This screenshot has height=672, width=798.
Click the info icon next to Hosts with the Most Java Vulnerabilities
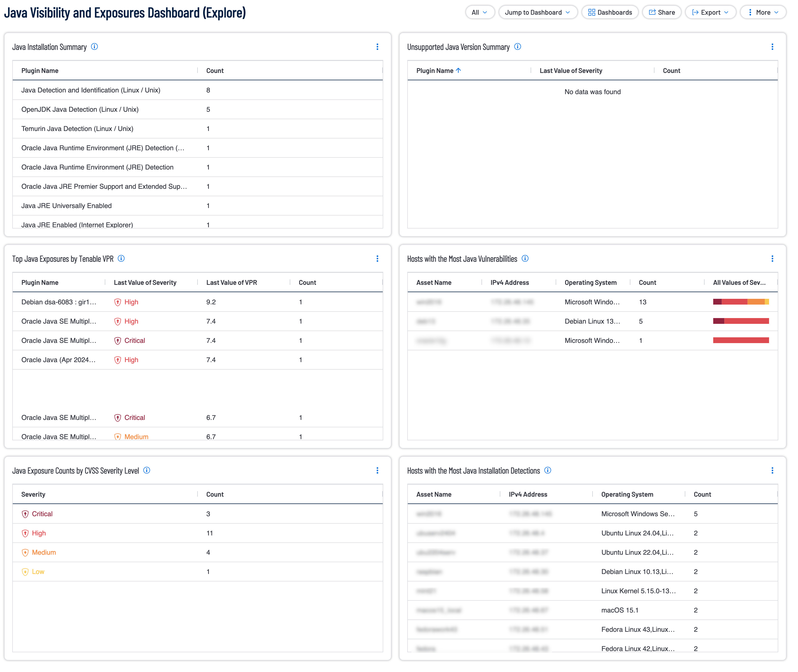pos(525,259)
